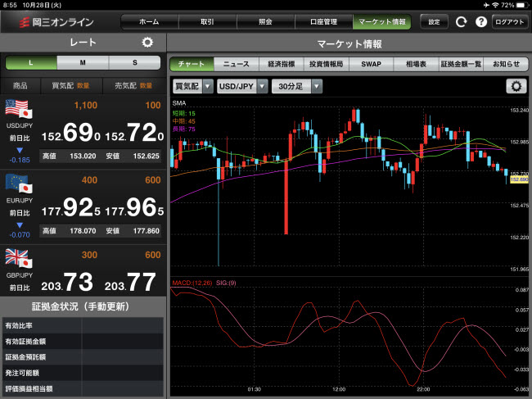Screen dimensions: 532x399
Task: Tap the current price marker 152.690
Action: coord(519,179)
